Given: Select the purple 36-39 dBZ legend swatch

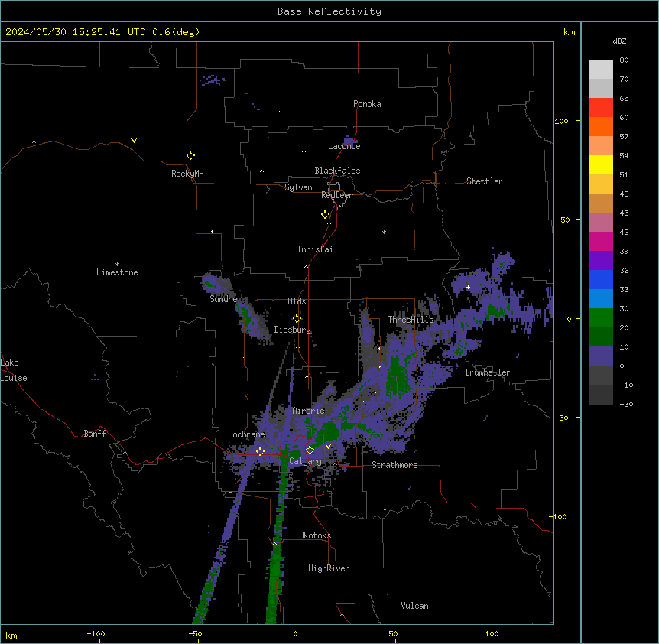Looking at the screenshot, I should 601,261.
